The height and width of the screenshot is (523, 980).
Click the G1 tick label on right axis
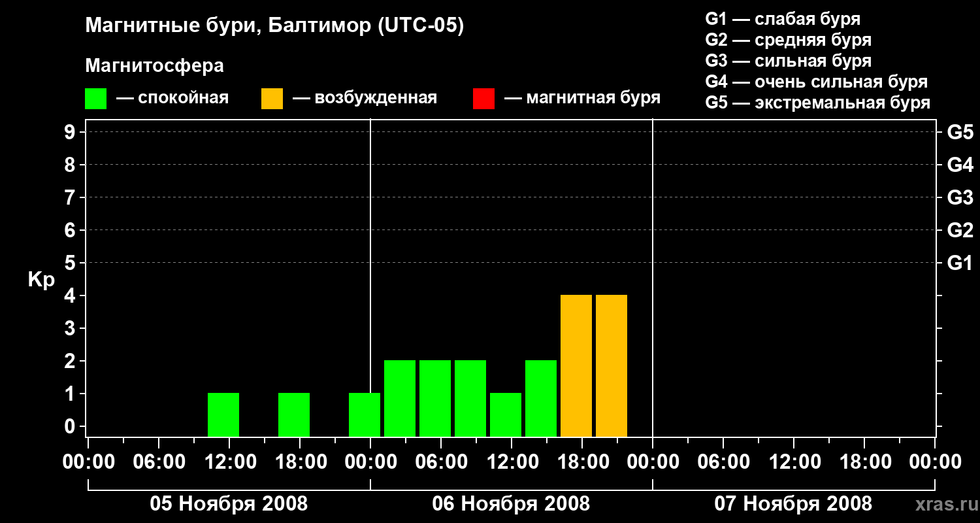pos(960,263)
